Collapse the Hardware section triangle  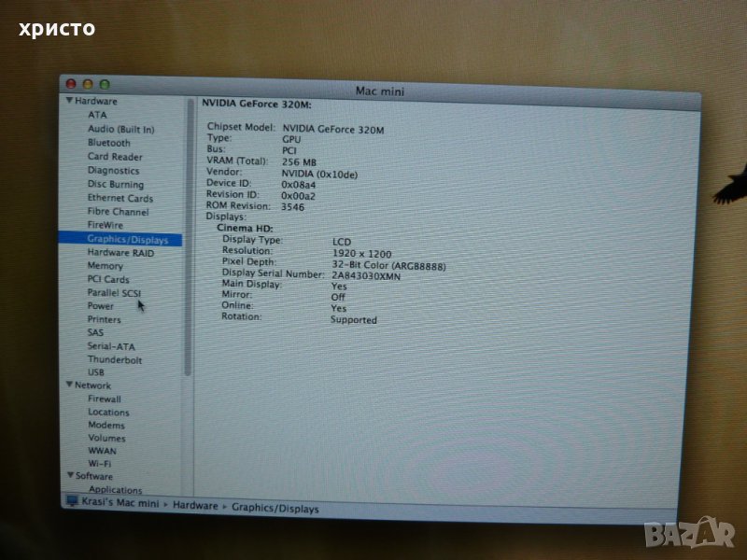click(x=69, y=101)
